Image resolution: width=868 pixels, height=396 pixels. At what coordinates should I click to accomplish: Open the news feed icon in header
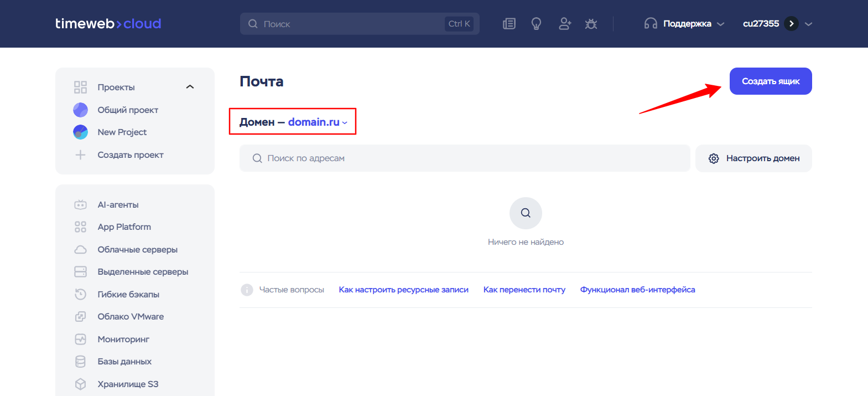tap(509, 24)
